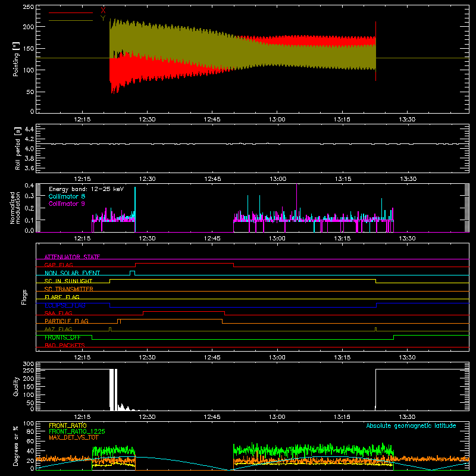This screenshot has height=476, width=476.
Task: Click the NON_SOLAR_EVENT pulse on the cyan line
Action: pyautogui.click(x=132, y=273)
